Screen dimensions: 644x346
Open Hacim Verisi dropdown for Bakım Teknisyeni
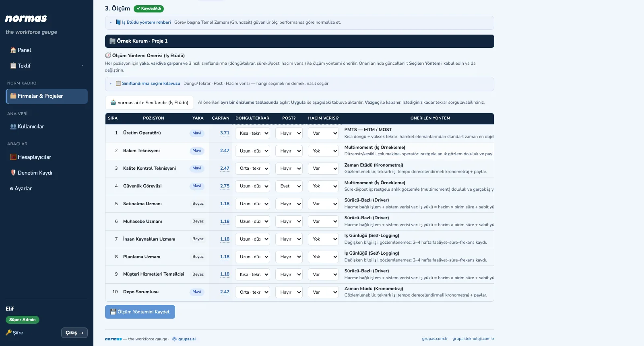coord(323,151)
